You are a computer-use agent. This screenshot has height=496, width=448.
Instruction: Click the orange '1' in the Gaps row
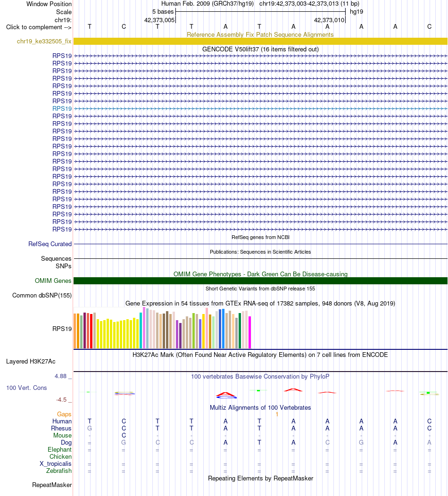pyautogui.click(x=277, y=414)
